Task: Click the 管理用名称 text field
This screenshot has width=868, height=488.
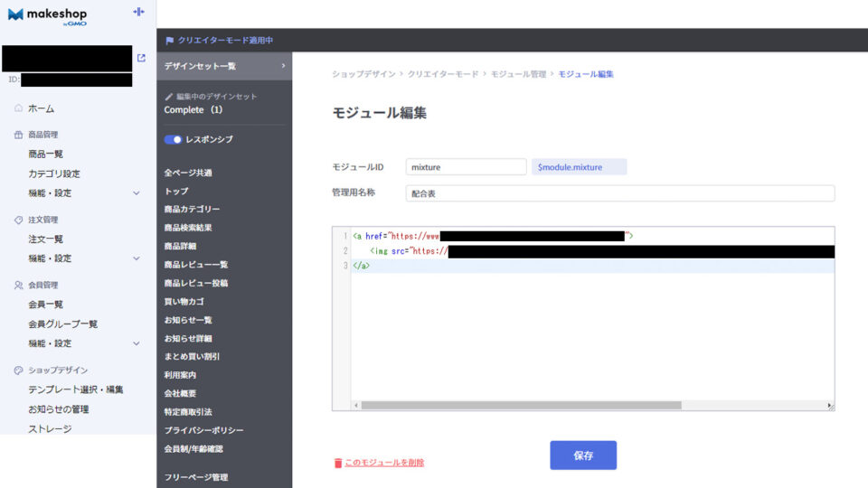Action: click(619, 193)
